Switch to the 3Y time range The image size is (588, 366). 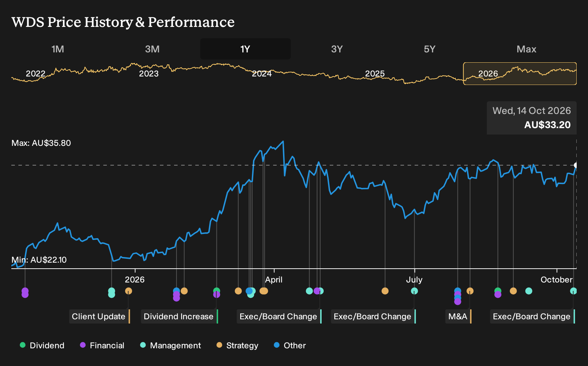(337, 49)
